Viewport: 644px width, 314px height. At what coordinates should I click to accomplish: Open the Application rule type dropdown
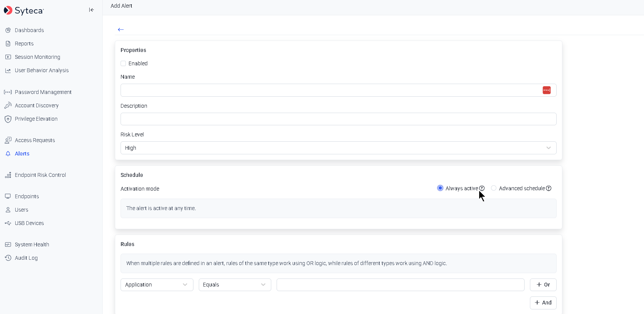click(x=157, y=285)
